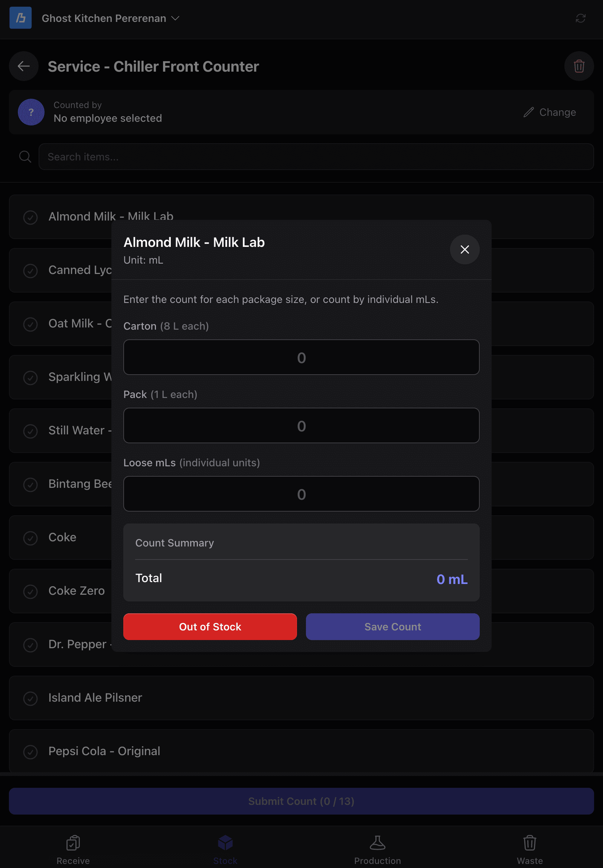Screen dimensions: 603x868
Task: Close the Almond Milk count dialog
Action: (x=465, y=249)
